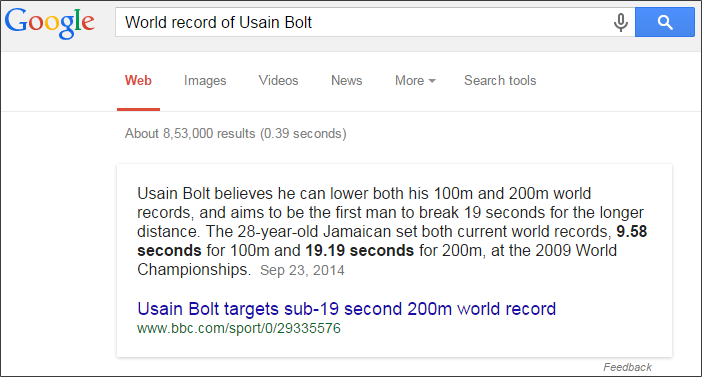Click the dropdown arrow next to More
The width and height of the screenshot is (702, 377).
coord(432,81)
